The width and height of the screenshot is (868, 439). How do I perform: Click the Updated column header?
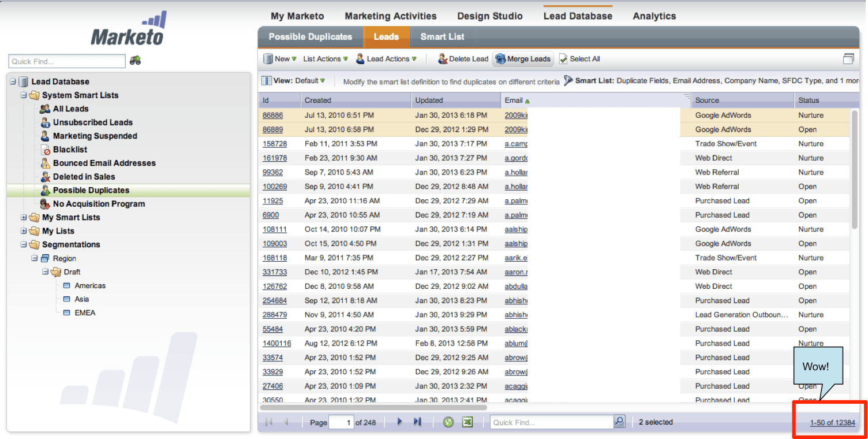(456, 100)
